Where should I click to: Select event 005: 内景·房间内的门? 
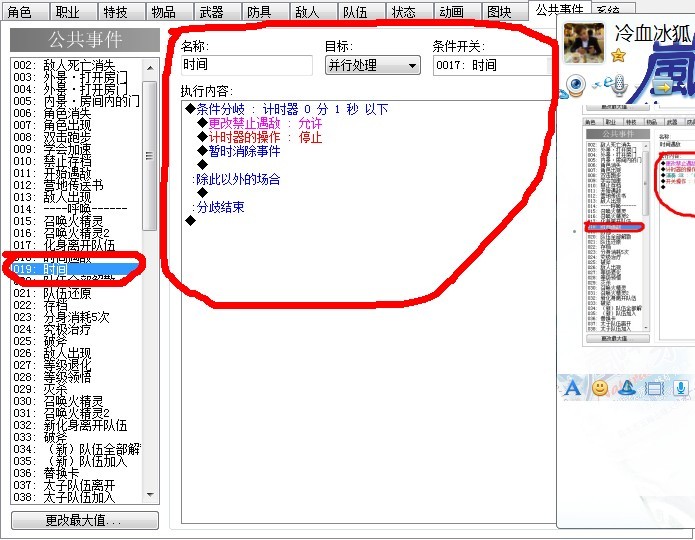(77, 102)
